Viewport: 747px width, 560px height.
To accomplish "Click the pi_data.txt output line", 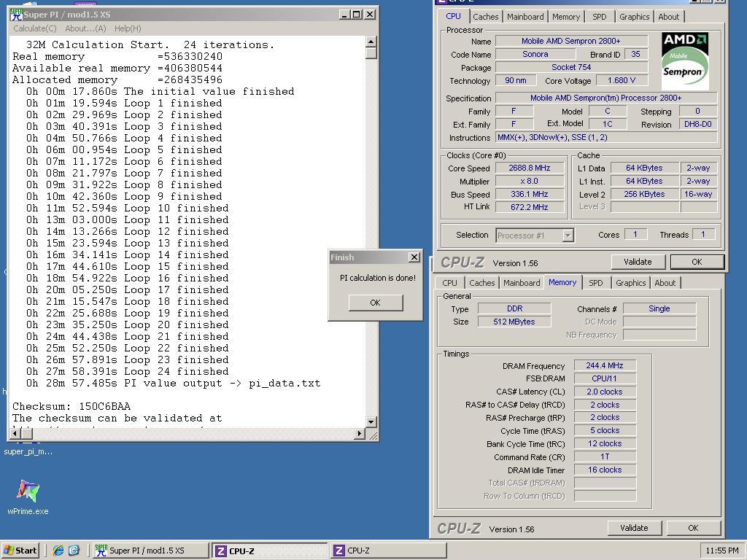I will coord(174,383).
